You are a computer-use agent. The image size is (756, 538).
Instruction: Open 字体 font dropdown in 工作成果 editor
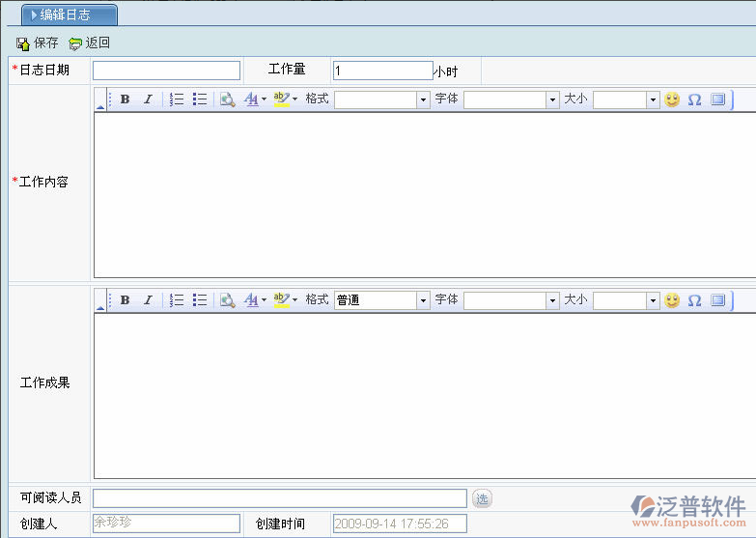pyautogui.click(x=511, y=300)
